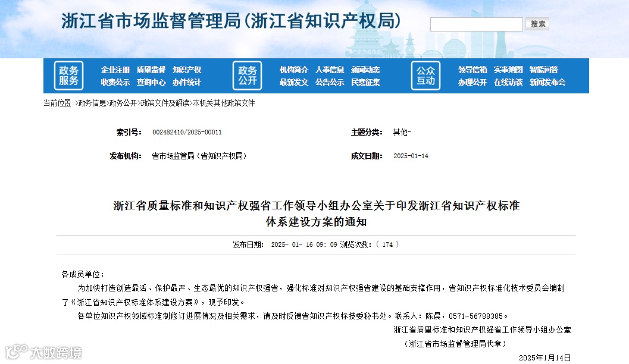Go to 人事信息 page

pos(330,70)
